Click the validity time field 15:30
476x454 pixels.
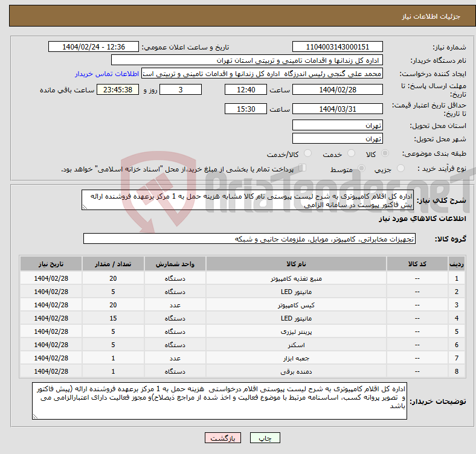[x=246, y=109]
